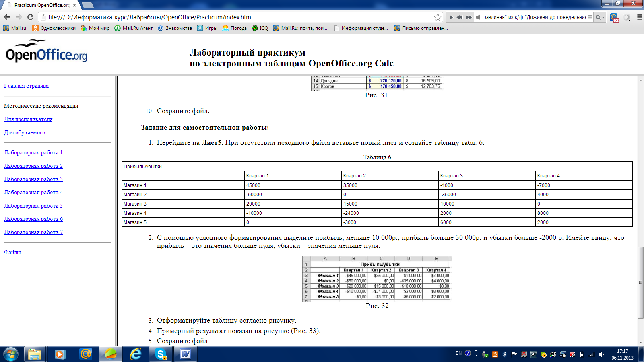Skip to previous track in music player
This screenshot has height=362, width=644.
click(459, 17)
